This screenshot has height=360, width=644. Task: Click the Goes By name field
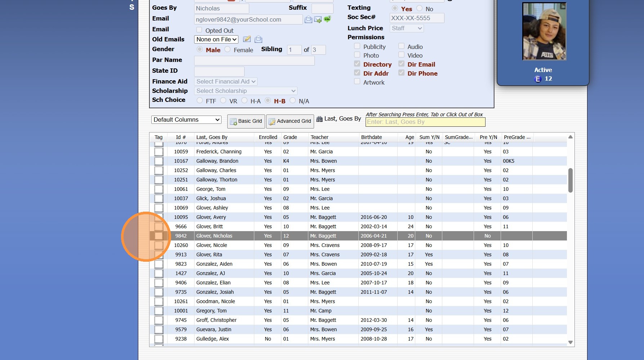point(222,8)
